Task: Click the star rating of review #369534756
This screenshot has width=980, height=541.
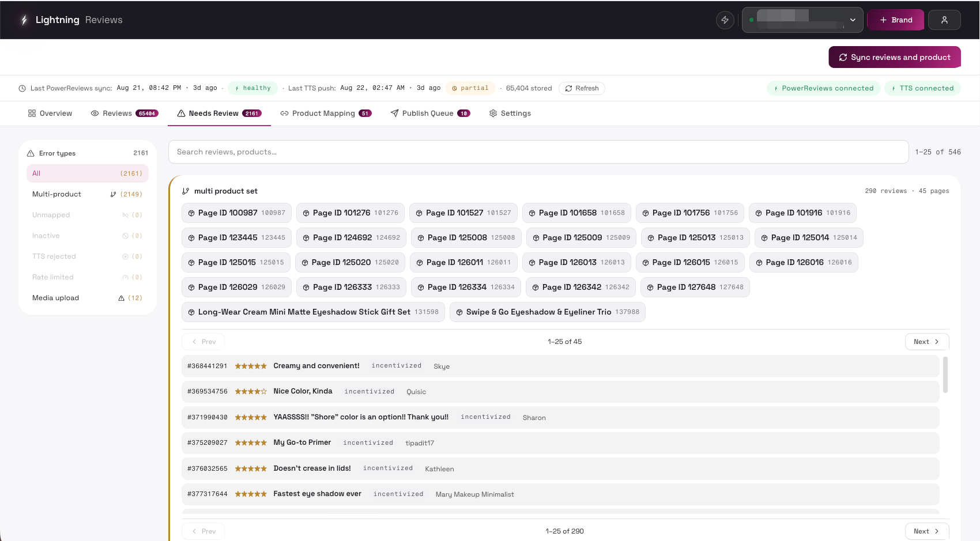Action: pos(251,392)
